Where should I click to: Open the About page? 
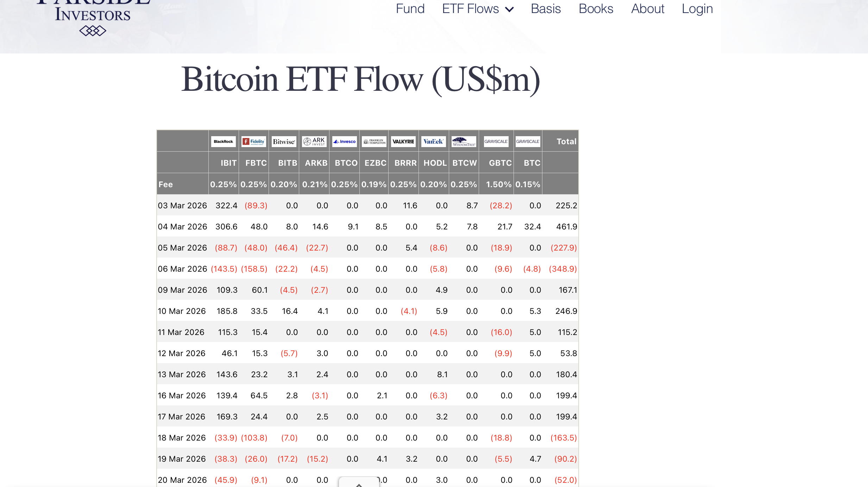tap(647, 9)
